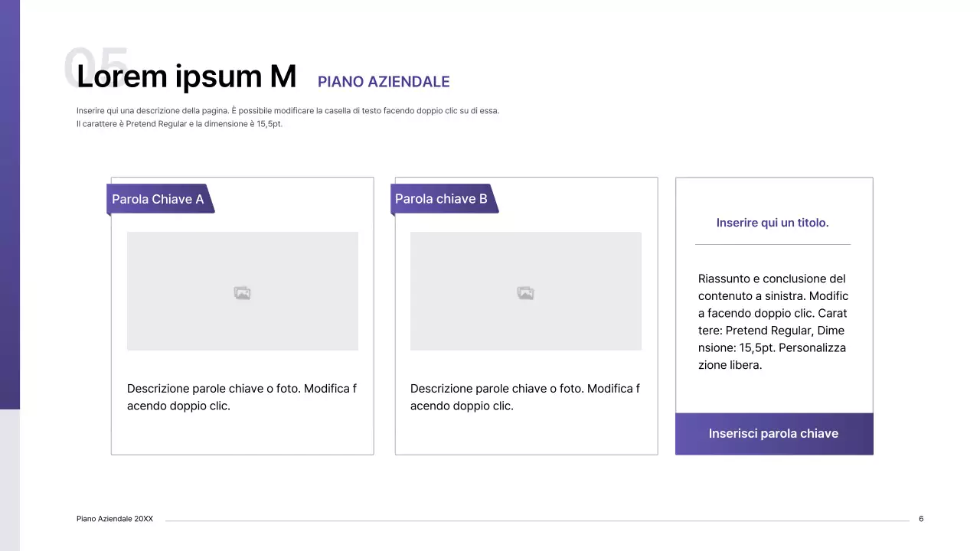
Task: Click the "Riassunto e conclusione" summary paragraph
Action: [773, 321]
